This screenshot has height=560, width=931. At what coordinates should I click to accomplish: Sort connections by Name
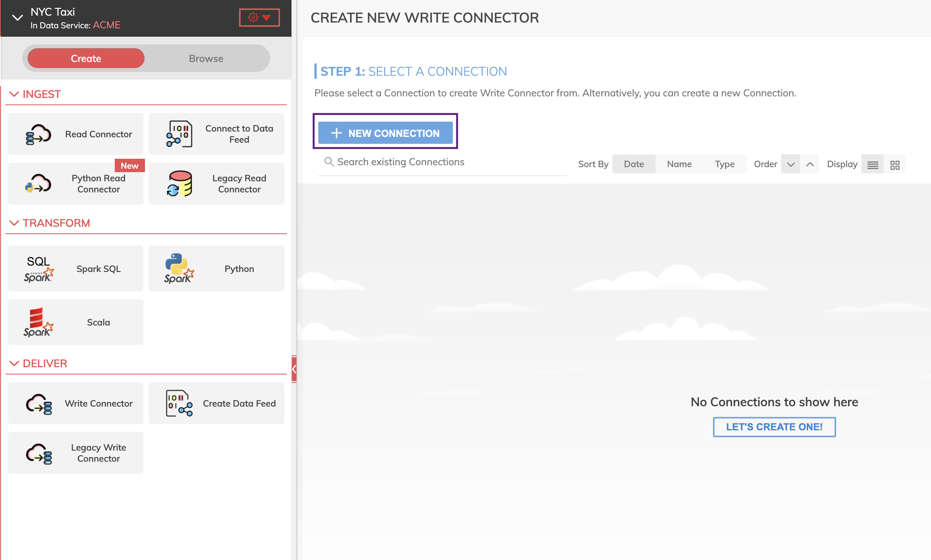[679, 164]
